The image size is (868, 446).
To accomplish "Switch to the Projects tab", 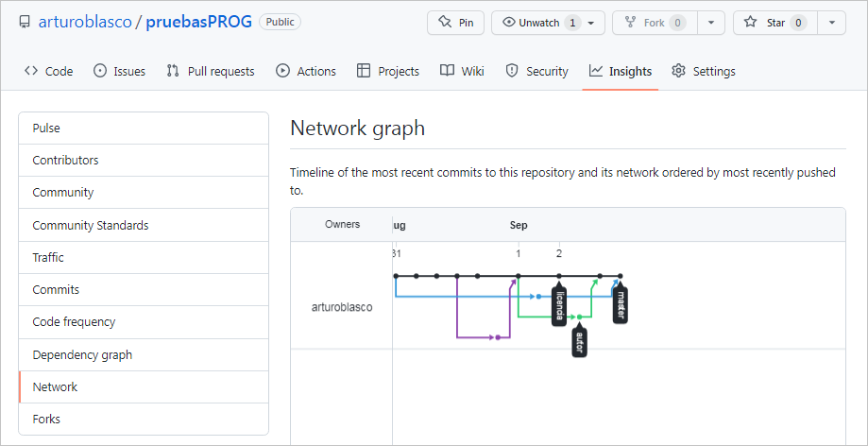I will (x=388, y=71).
